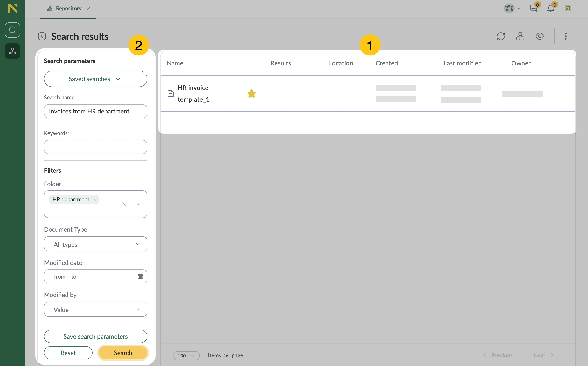588x366 pixels.
Task: Select the repository hierarchy sidebar icon
Action: pyautogui.click(x=12, y=51)
